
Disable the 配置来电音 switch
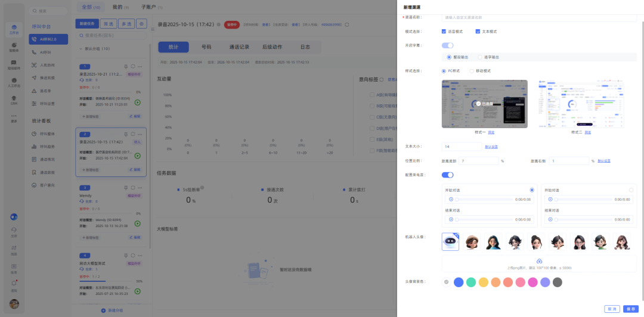point(447,175)
